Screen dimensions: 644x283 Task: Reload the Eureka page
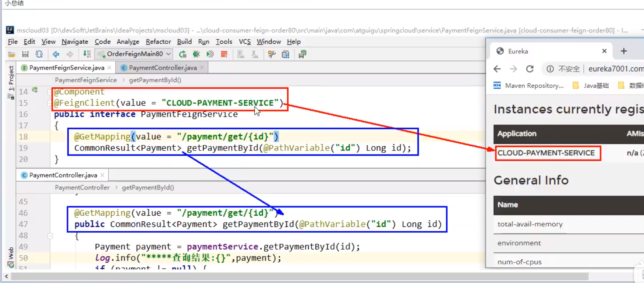(x=530, y=69)
